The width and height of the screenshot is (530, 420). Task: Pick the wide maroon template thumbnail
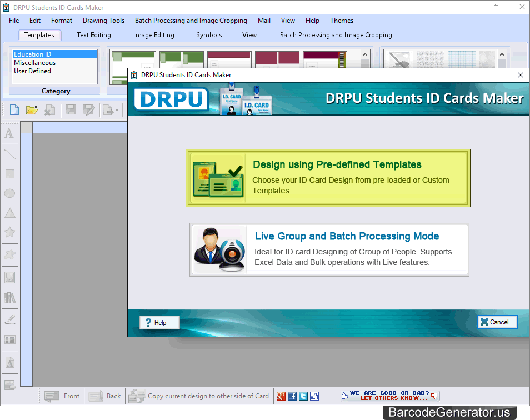[x=229, y=59]
